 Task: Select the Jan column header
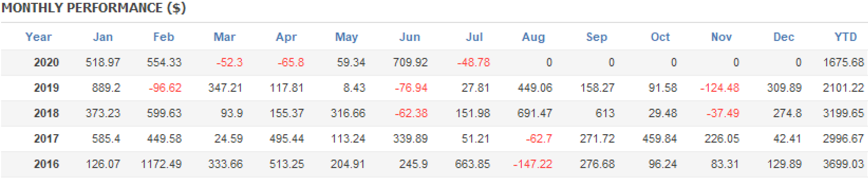click(x=103, y=37)
